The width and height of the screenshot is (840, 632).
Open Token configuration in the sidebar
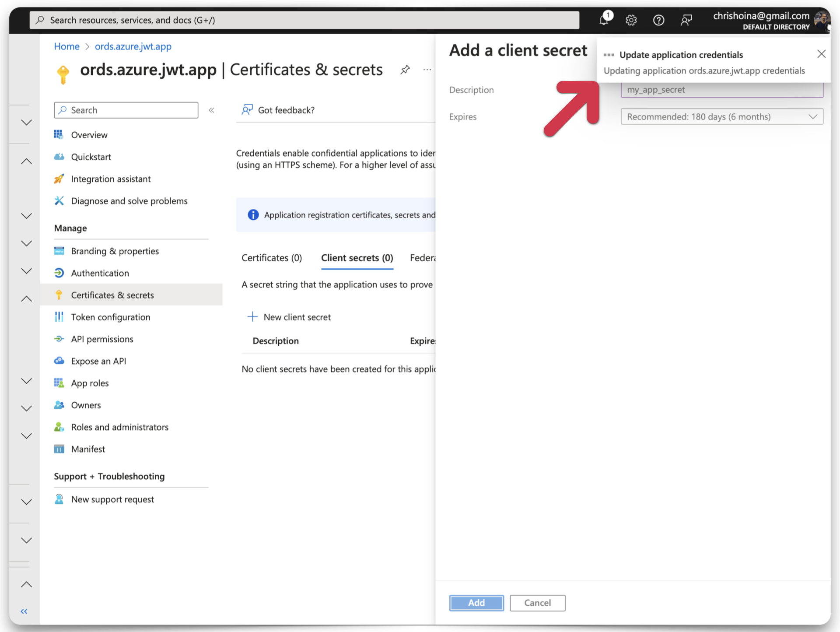(110, 317)
